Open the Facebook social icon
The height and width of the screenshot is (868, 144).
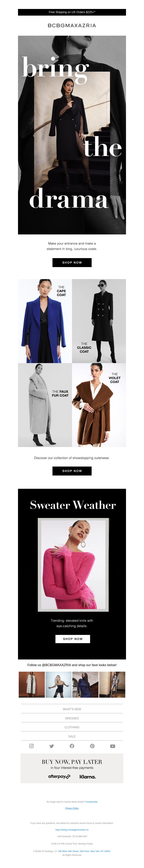pos(72,746)
